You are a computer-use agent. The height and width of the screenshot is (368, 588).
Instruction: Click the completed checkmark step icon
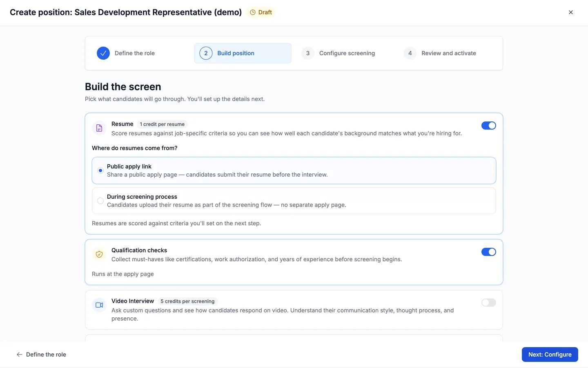(103, 53)
